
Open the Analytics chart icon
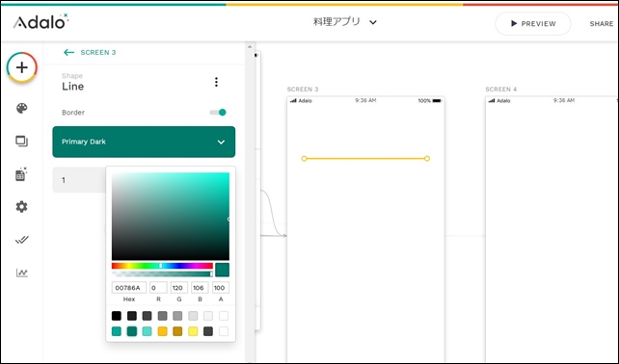point(22,273)
